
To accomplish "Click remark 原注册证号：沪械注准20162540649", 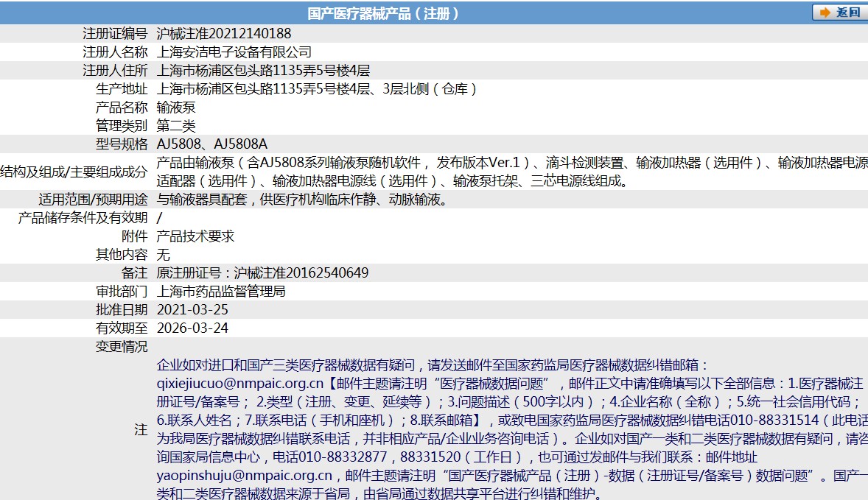I will 262,272.
